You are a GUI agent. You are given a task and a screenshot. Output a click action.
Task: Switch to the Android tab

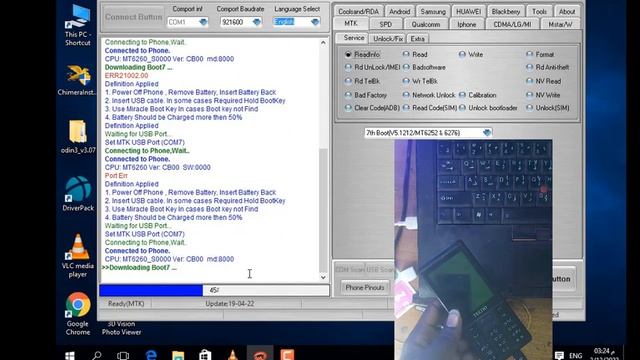click(x=399, y=11)
